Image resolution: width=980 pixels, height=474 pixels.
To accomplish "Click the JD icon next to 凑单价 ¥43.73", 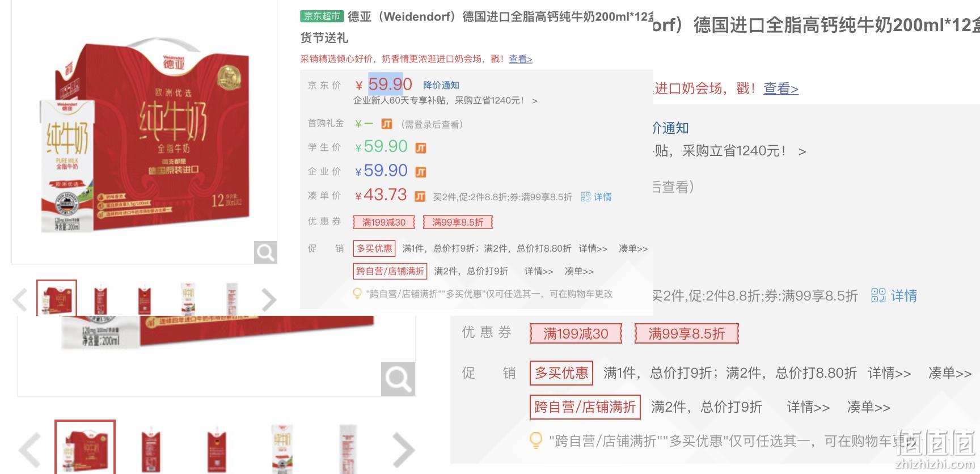I will tap(420, 196).
